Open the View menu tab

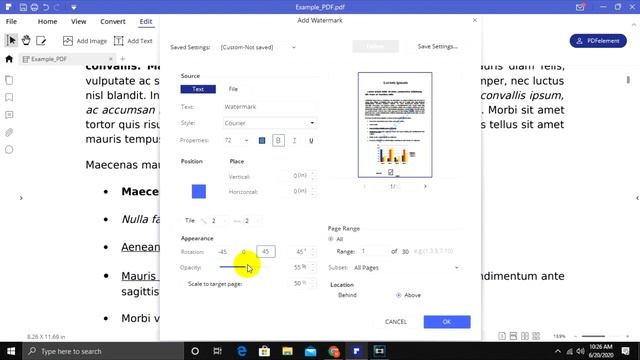click(x=78, y=22)
